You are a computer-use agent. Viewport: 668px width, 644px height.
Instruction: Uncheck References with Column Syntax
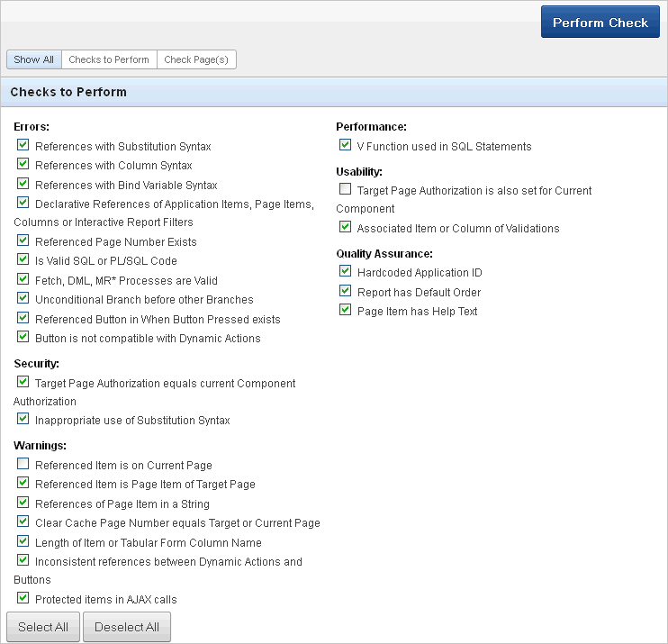point(23,164)
